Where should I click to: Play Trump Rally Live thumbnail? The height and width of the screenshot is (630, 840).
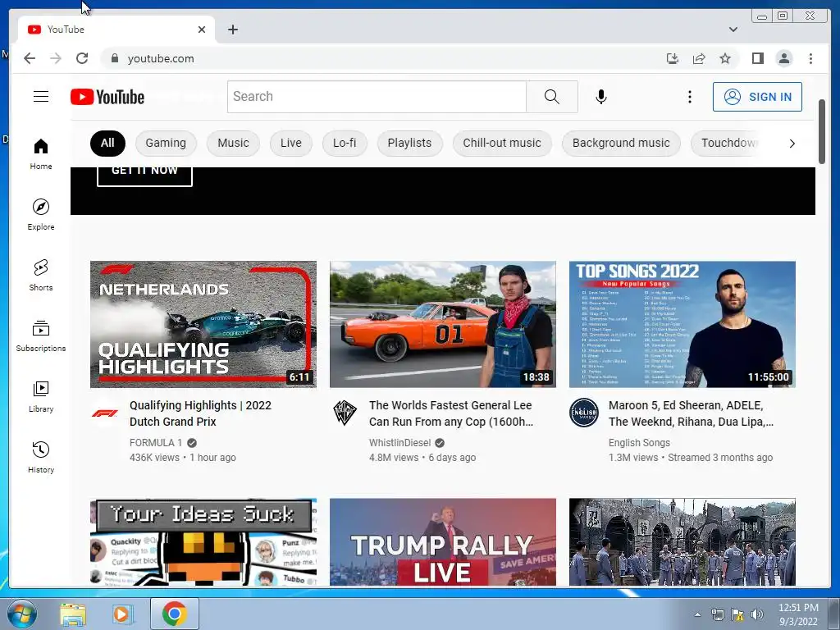point(442,541)
